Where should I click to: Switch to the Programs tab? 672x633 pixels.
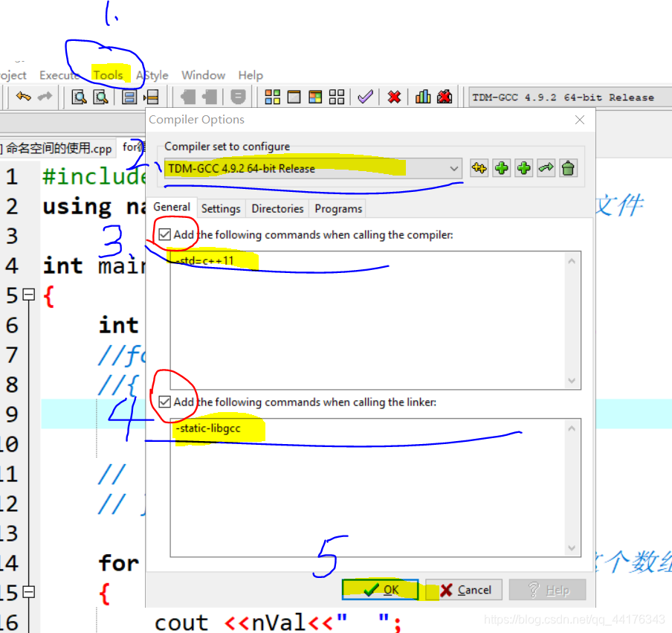coord(338,209)
